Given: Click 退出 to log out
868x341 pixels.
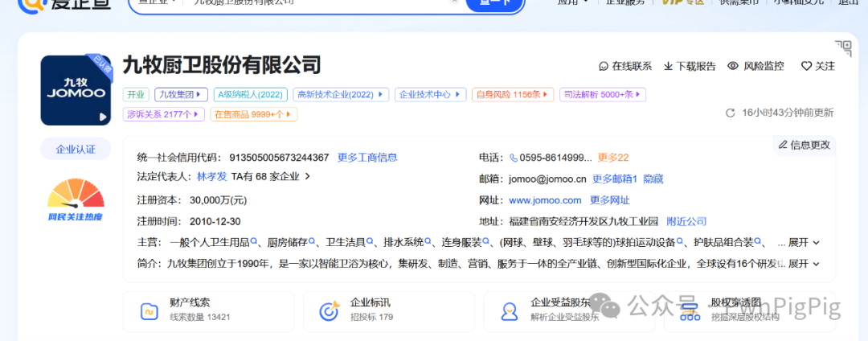Looking at the screenshot, I should pyautogui.click(x=848, y=2).
